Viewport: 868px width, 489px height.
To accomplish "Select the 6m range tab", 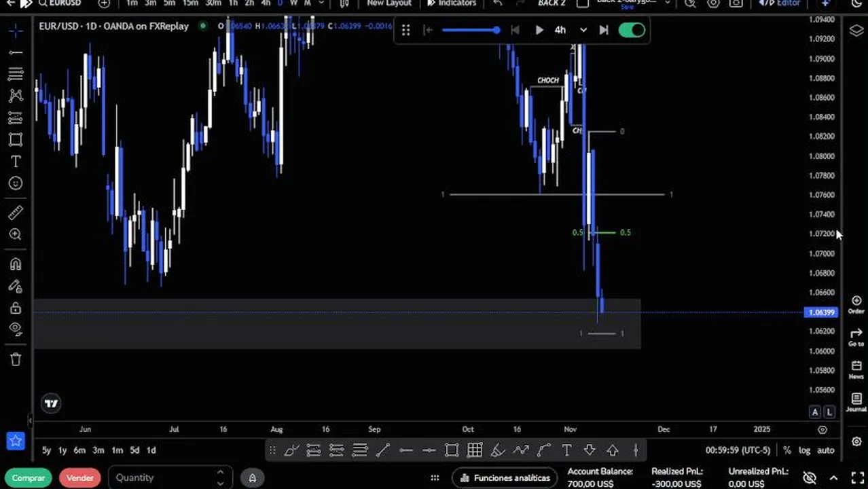I will coord(79,450).
